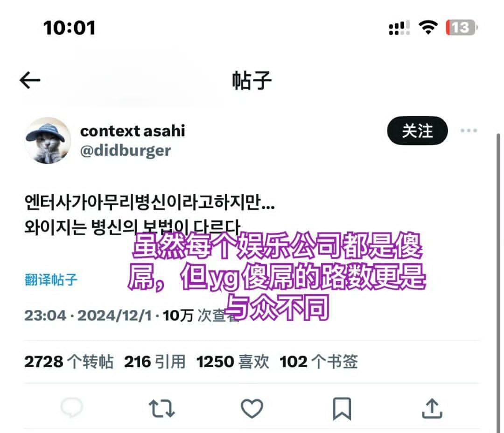The image size is (504, 433).
Task: Tap the @didburger username handle
Action: coord(126,151)
